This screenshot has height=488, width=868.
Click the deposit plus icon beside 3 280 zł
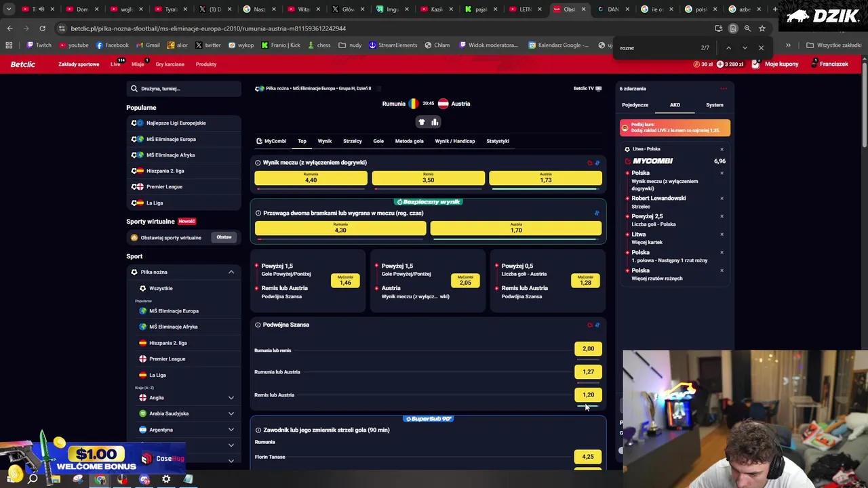pos(720,64)
